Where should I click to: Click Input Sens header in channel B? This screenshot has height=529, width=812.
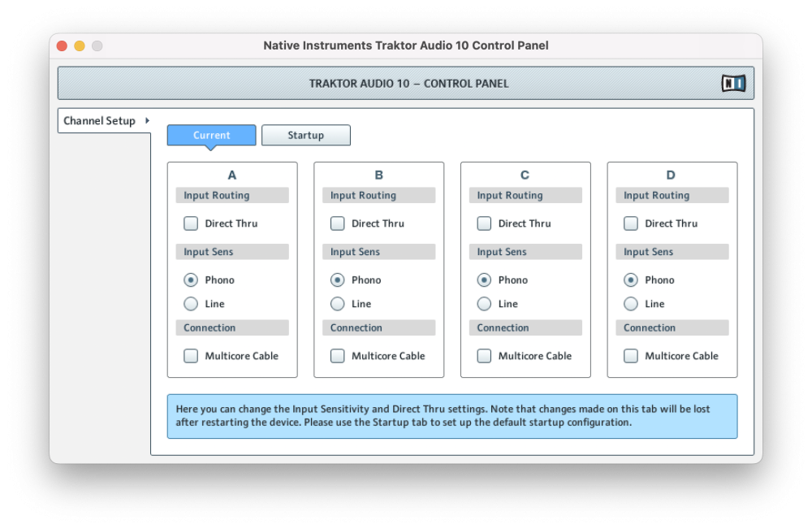(379, 252)
